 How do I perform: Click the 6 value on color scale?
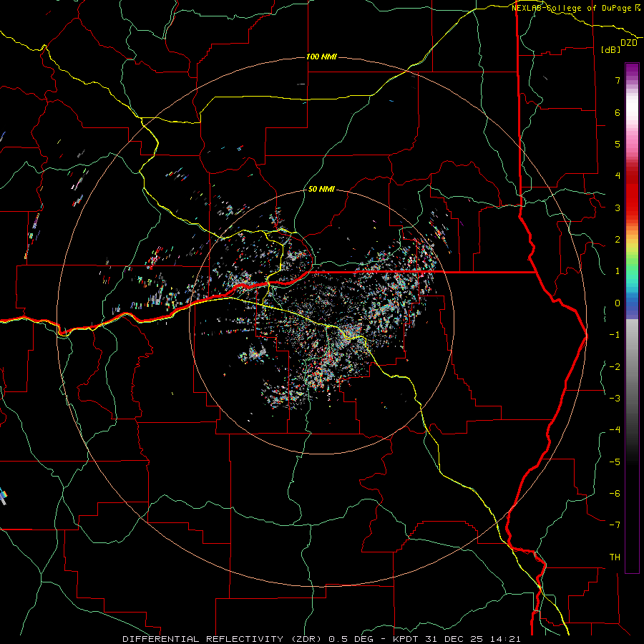(618, 112)
